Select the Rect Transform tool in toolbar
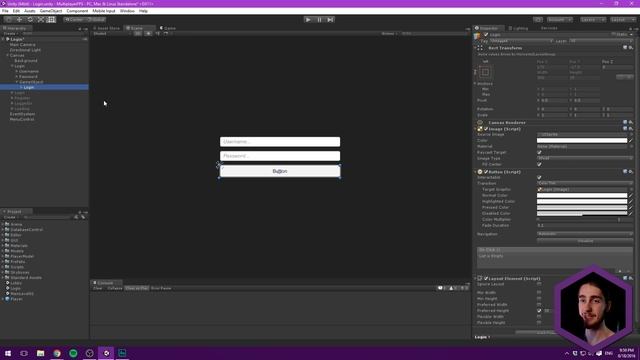This screenshot has width=640, height=360. tap(51, 20)
